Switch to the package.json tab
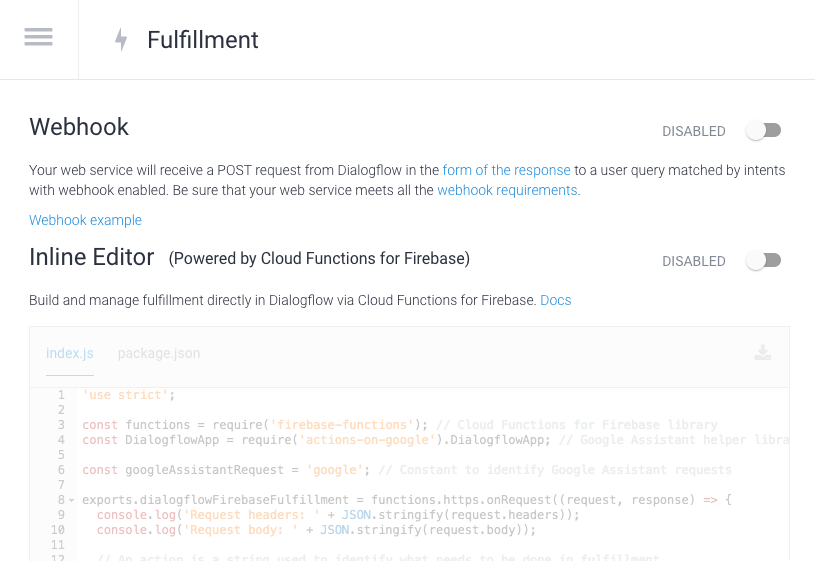Image resolution: width=815 pixels, height=561 pixels. click(x=159, y=354)
